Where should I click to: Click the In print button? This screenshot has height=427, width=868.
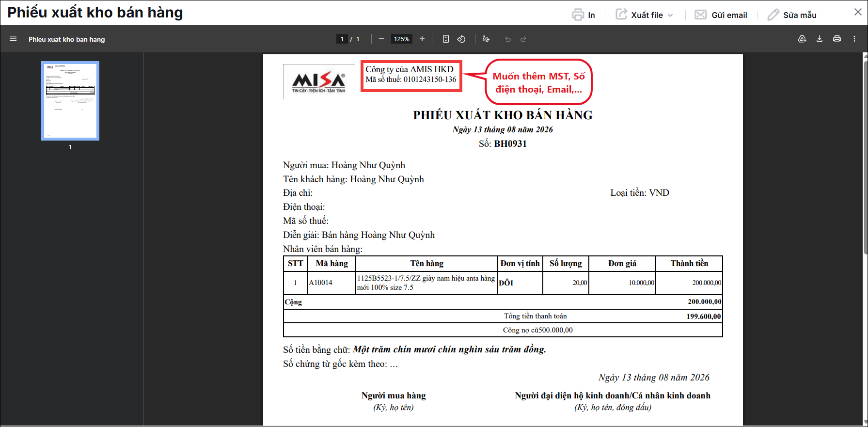(x=583, y=15)
